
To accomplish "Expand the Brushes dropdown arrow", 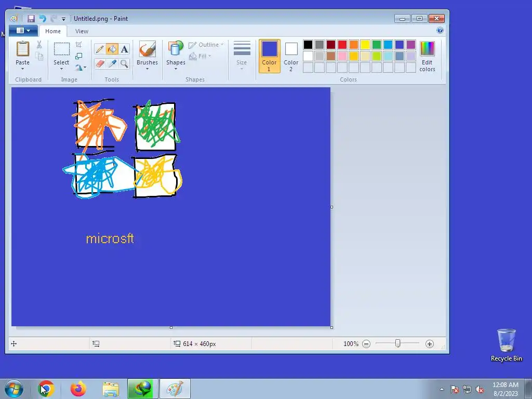I will [x=147, y=69].
